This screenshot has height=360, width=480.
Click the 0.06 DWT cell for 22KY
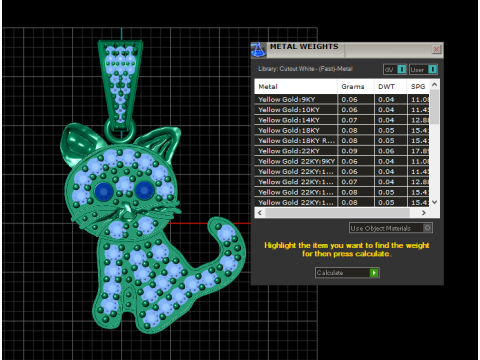click(x=390, y=151)
